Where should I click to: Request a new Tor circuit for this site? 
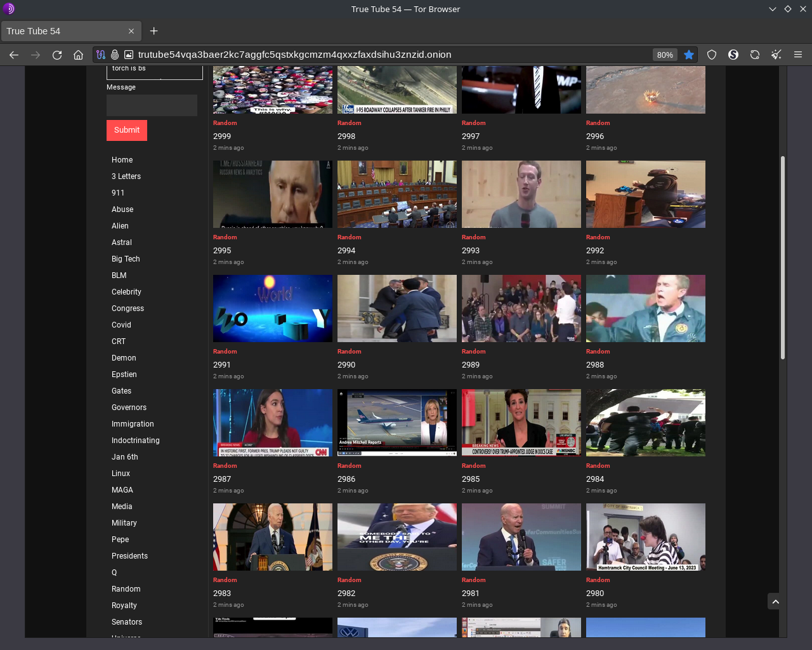pos(755,55)
